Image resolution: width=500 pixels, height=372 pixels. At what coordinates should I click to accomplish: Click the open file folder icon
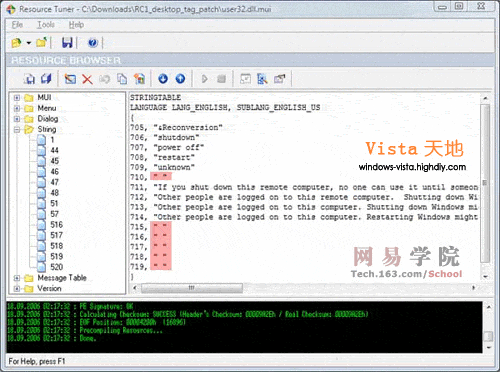coord(16,43)
